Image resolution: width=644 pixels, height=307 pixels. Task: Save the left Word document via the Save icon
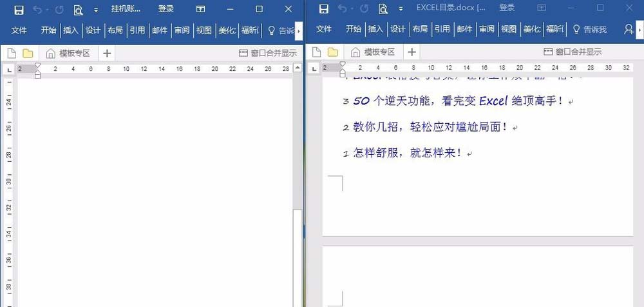point(19,10)
